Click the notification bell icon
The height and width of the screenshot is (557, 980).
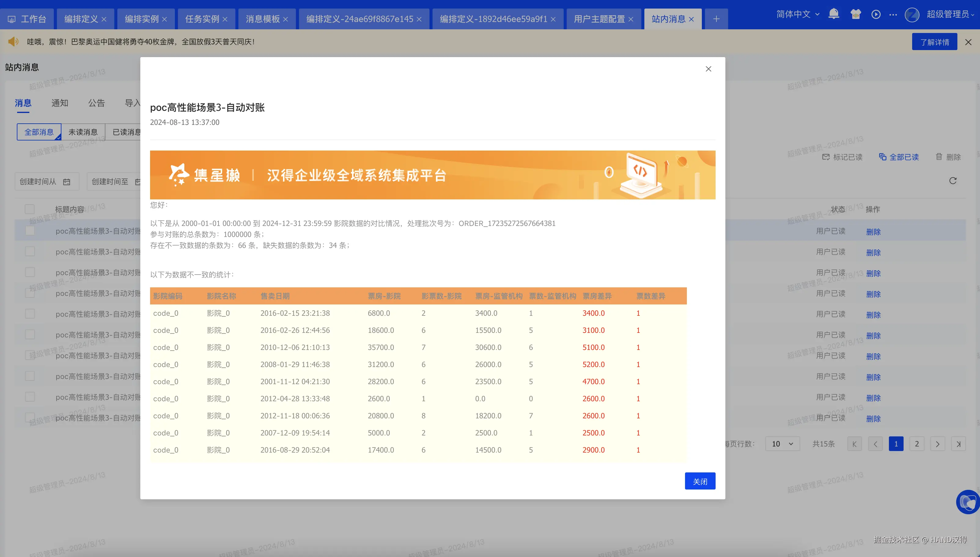point(833,14)
